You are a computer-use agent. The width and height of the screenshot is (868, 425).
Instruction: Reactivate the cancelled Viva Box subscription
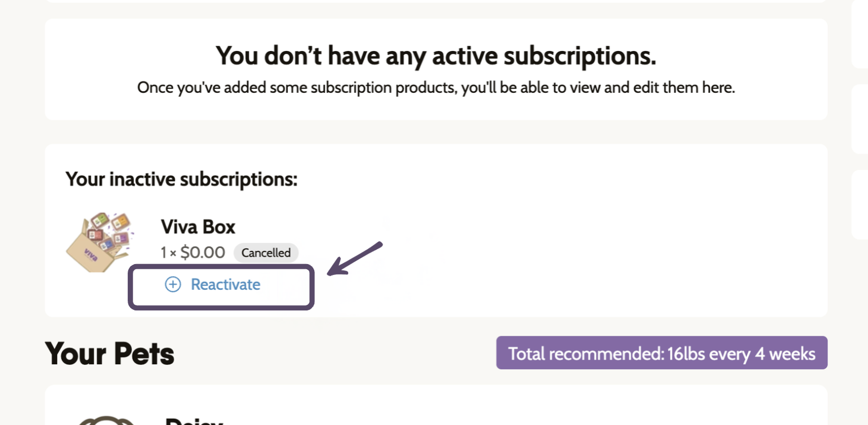[x=212, y=285]
